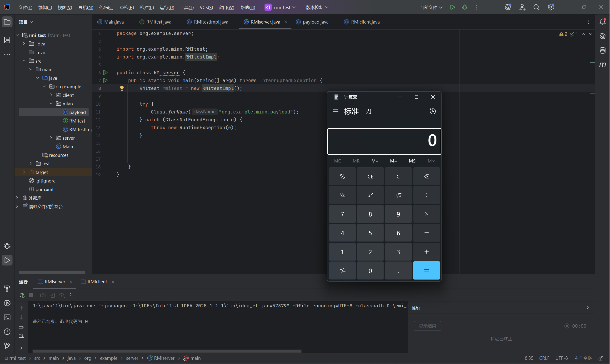Click the project tree horizontal scrollbar
Image resolution: width=610 pixels, height=364 pixels.
click(x=52, y=272)
